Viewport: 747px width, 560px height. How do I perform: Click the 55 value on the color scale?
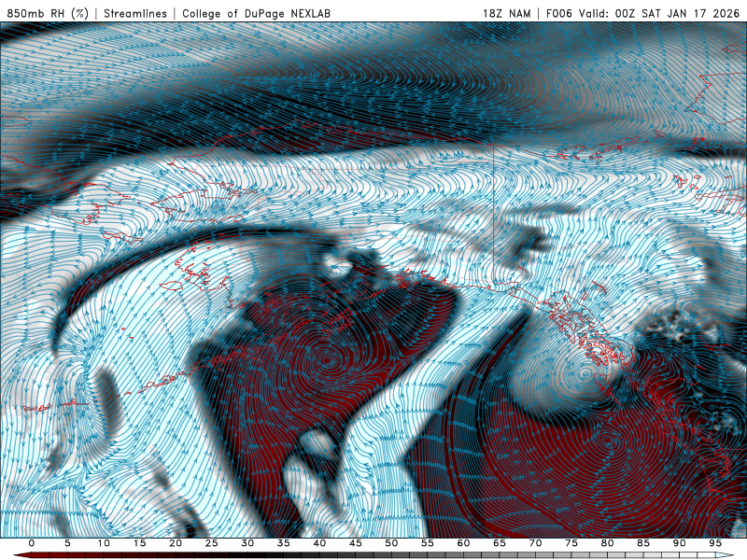click(x=428, y=543)
